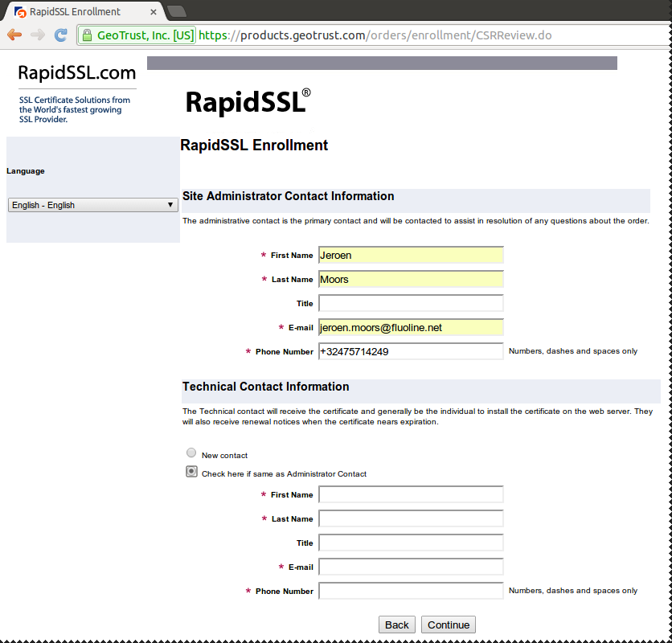Click the green padlock security icon
Screen dimensions: 672x643
[87, 35]
